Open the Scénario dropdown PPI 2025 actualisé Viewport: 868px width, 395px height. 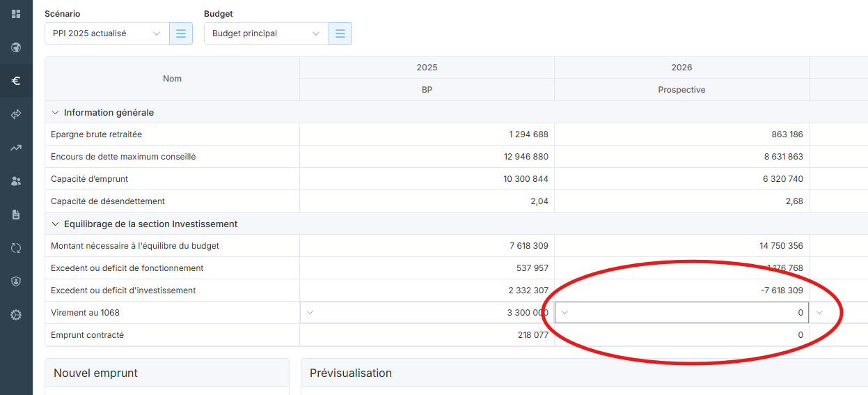coord(106,33)
